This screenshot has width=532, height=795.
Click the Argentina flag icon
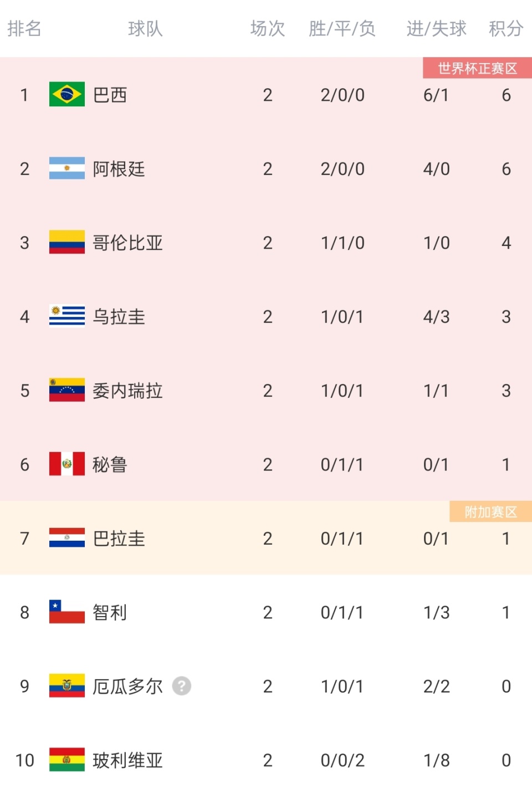point(66,168)
